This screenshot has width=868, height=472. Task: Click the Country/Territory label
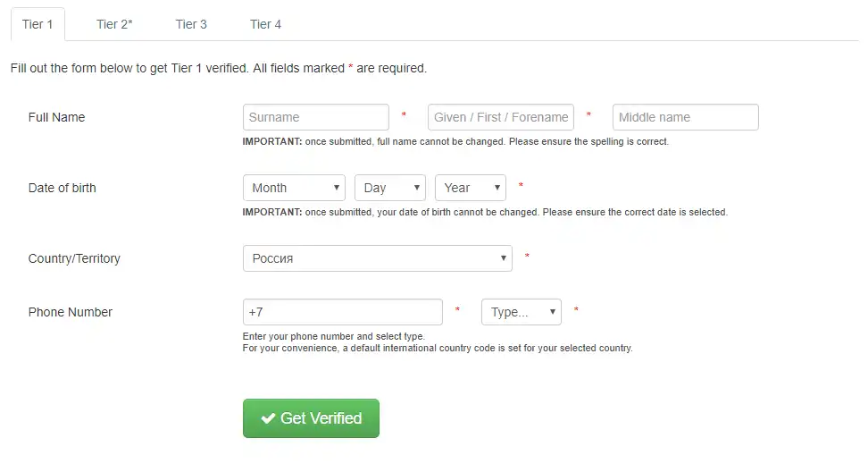(x=74, y=258)
